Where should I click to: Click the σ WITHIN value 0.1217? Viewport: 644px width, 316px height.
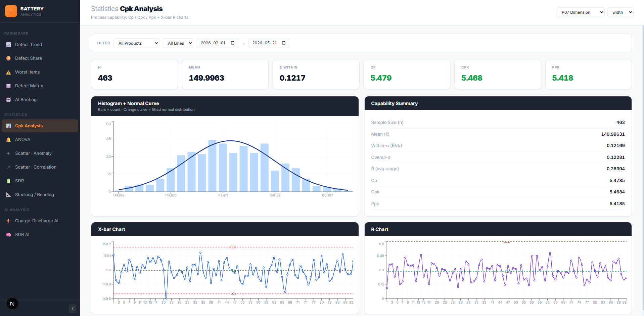[x=292, y=78]
